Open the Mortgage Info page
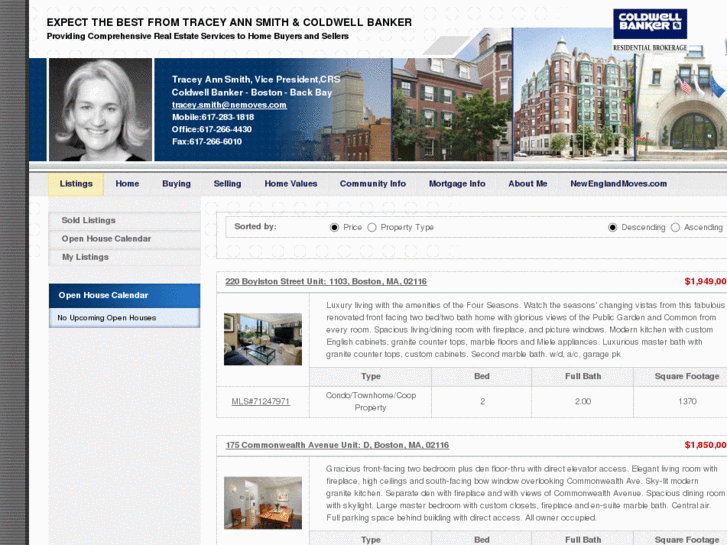 [457, 184]
